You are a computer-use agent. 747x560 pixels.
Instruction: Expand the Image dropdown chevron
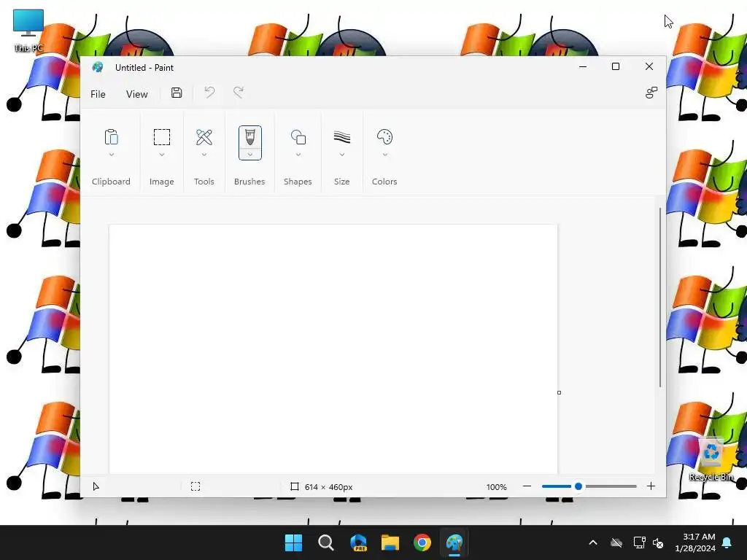click(x=161, y=155)
